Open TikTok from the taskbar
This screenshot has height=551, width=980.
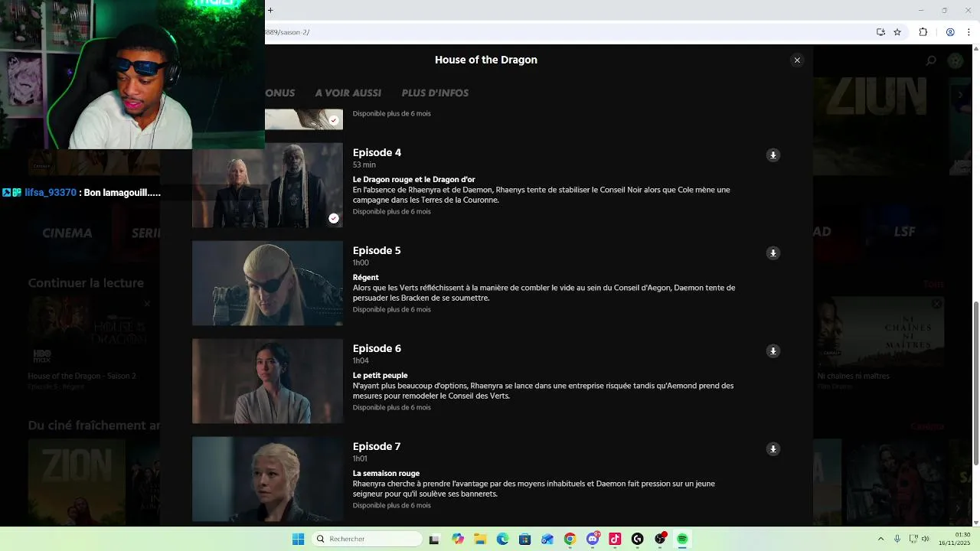pyautogui.click(x=615, y=539)
